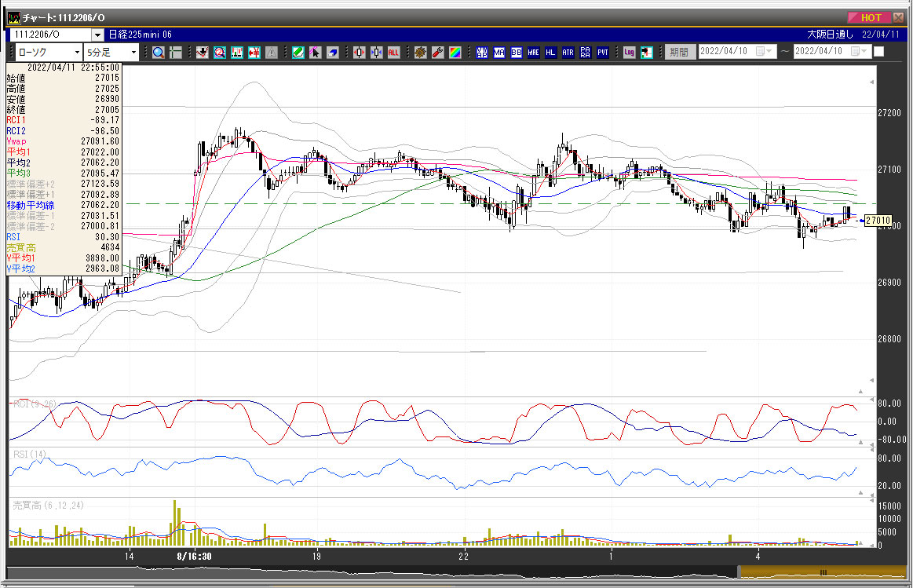Viewport: 913px width, 588px height.
Task: Click the 22 hour time axis label
Action: (463, 556)
